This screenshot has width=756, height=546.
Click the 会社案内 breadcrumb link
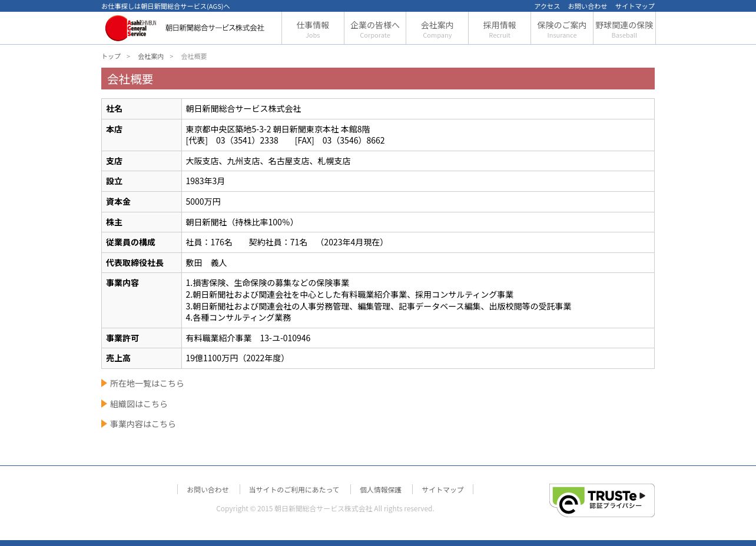pos(151,56)
